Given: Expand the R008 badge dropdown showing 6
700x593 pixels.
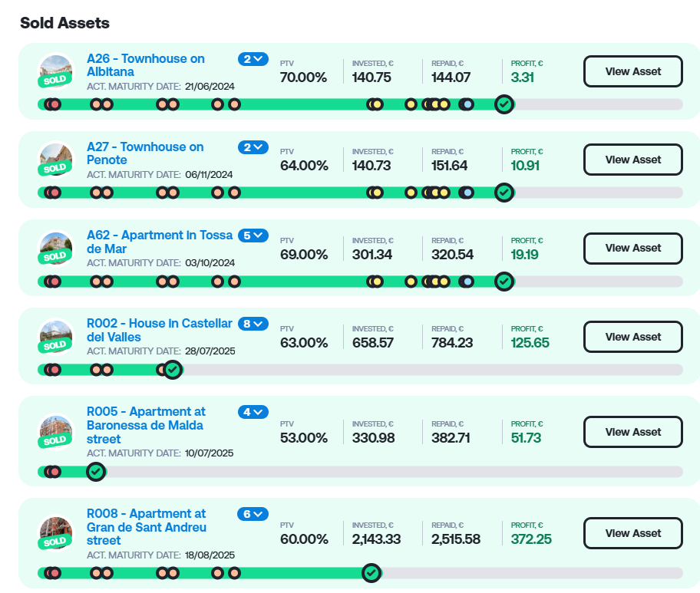Looking at the screenshot, I should 253,514.
